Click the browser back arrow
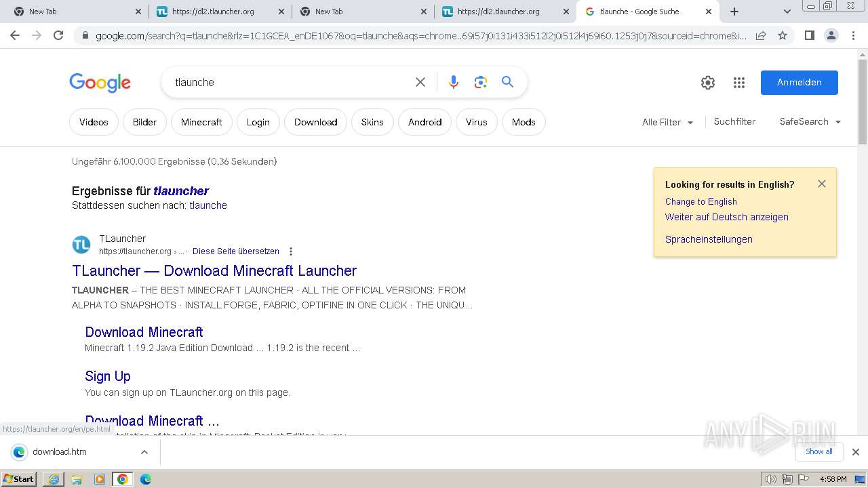868x488 pixels. pos(15,35)
